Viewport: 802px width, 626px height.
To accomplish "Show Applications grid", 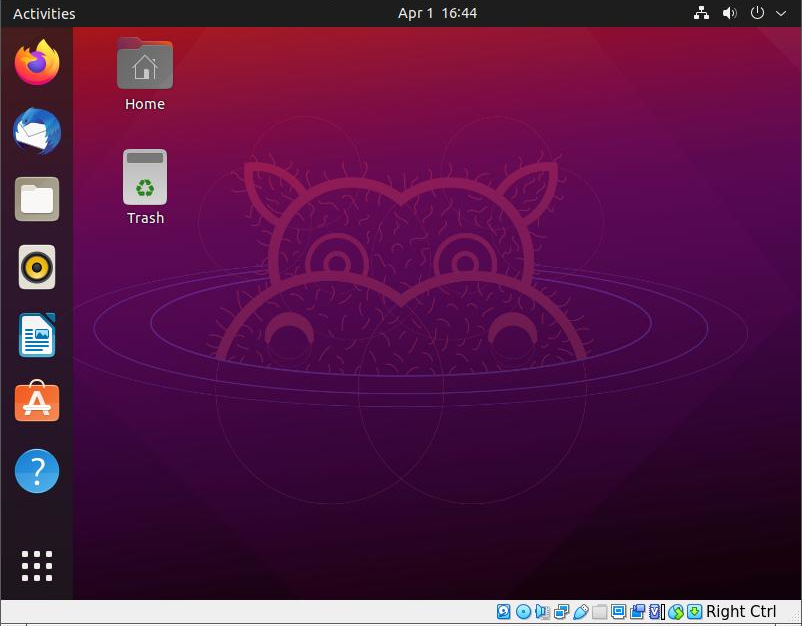I will (37, 566).
